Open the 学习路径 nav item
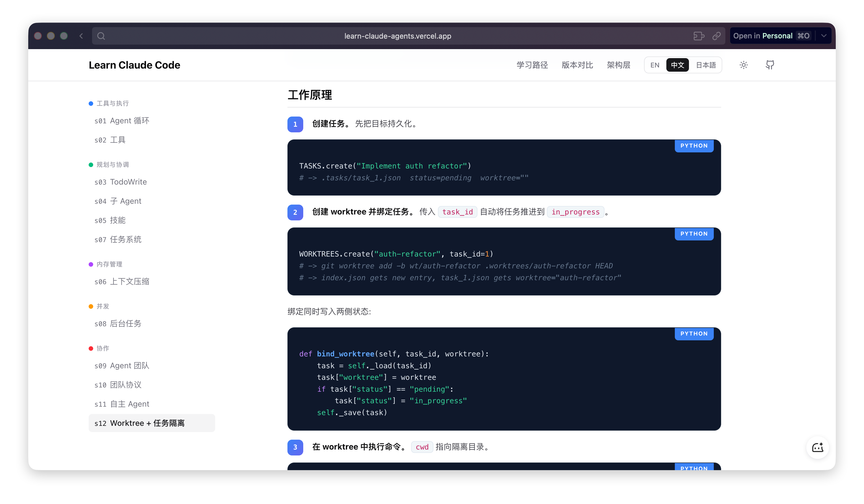This screenshot has width=864, height=504. pos(532,65)
